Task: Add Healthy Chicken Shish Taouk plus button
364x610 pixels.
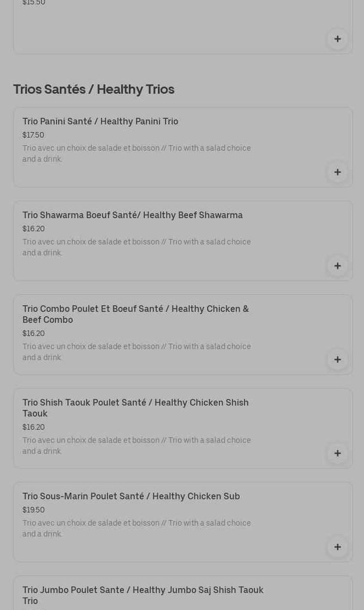Action: [338, 453]
